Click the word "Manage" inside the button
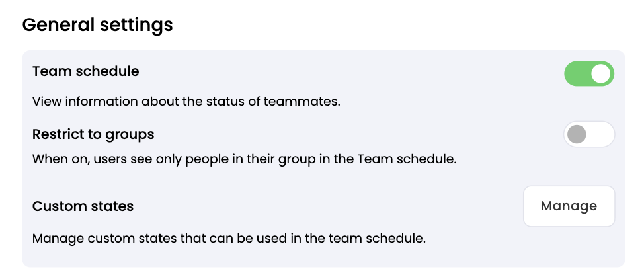644x279 pixels. (x=569, y=206)
